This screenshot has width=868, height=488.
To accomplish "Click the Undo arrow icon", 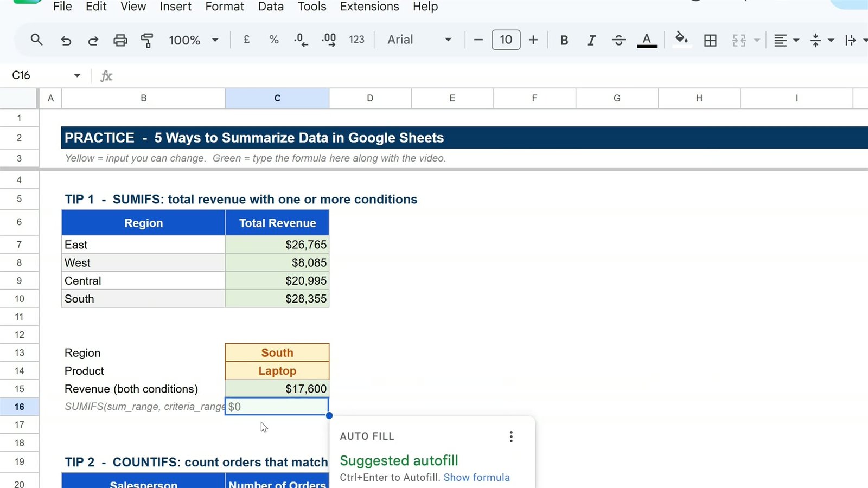I will pyautogui.click(x=66, y=40).
